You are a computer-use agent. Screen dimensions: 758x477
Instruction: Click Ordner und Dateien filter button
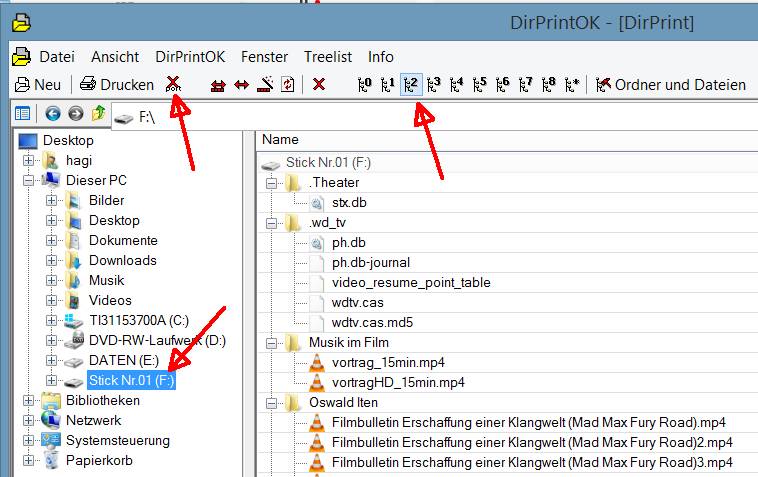(x=671, y=85)
